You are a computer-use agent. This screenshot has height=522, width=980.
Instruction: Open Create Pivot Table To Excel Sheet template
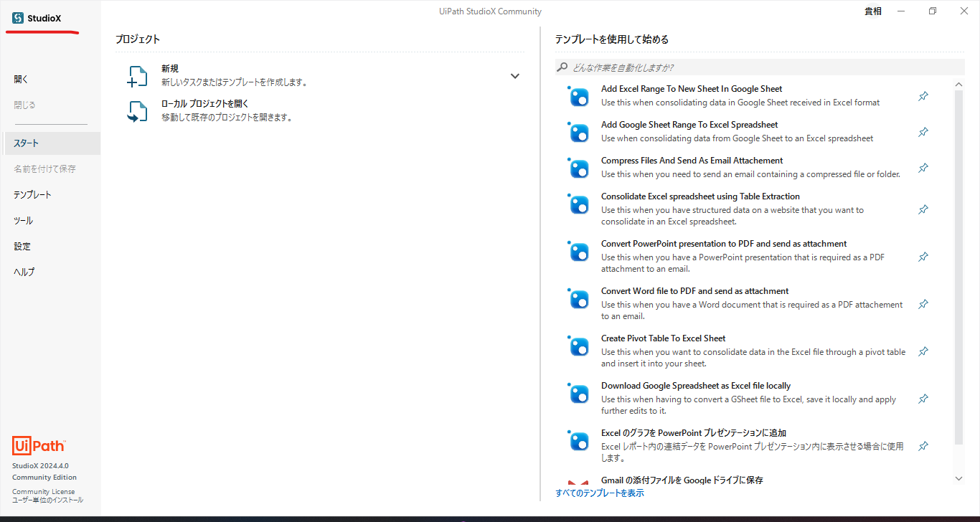pos(664,338)
